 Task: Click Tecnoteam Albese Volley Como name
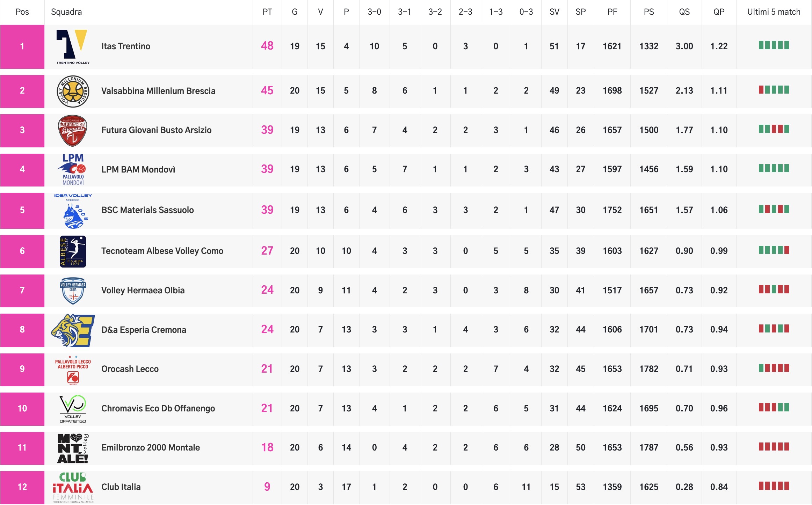pyautogui.click(x=162, y=251)
